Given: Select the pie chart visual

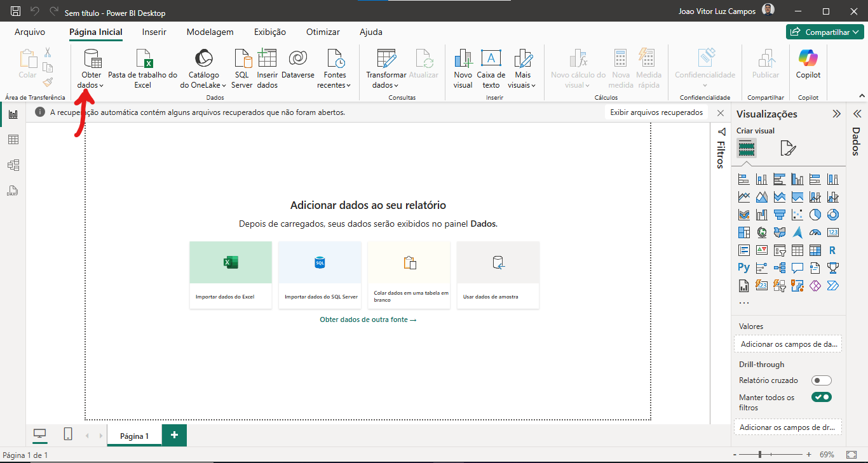Looking at the screenshot, I should [x=815, y=215].
